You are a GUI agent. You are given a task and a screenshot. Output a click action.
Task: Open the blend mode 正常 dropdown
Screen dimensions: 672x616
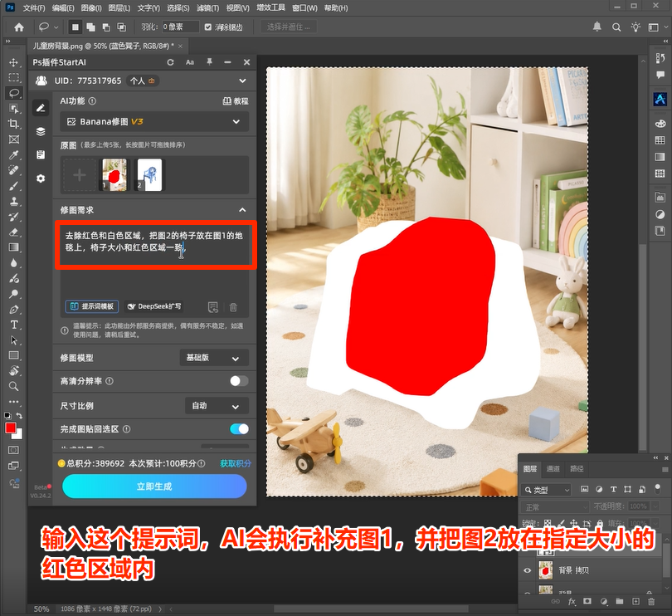[555, 507]
